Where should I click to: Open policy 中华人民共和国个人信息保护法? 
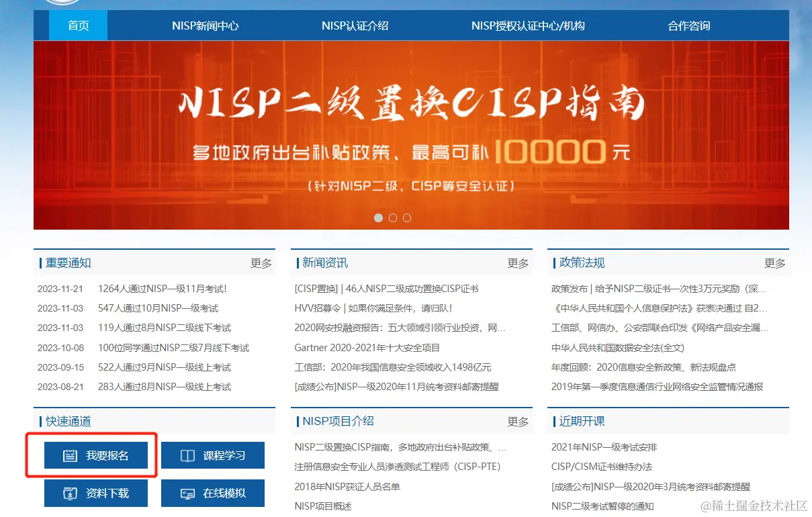point(659,308)
